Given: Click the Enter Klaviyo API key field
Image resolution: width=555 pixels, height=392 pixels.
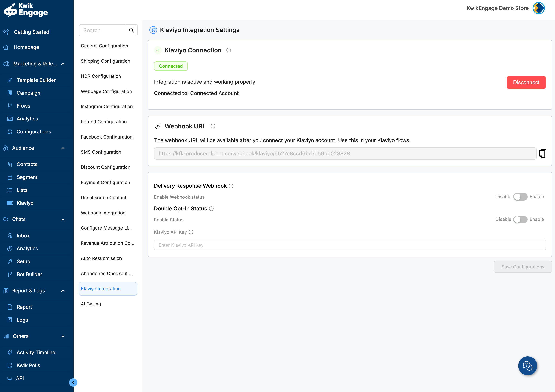Looking at the screenshot, I should (x=350, y=245).
